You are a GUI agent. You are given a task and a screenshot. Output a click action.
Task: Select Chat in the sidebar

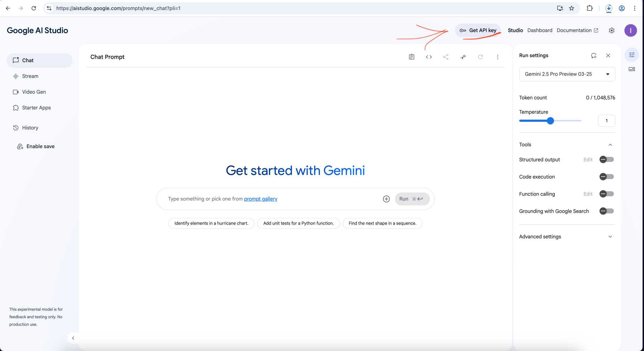point(39,61)
